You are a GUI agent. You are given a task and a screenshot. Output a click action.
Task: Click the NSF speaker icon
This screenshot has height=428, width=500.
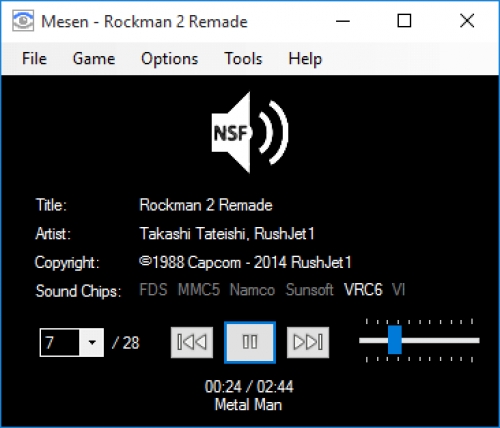pos(250,132)
